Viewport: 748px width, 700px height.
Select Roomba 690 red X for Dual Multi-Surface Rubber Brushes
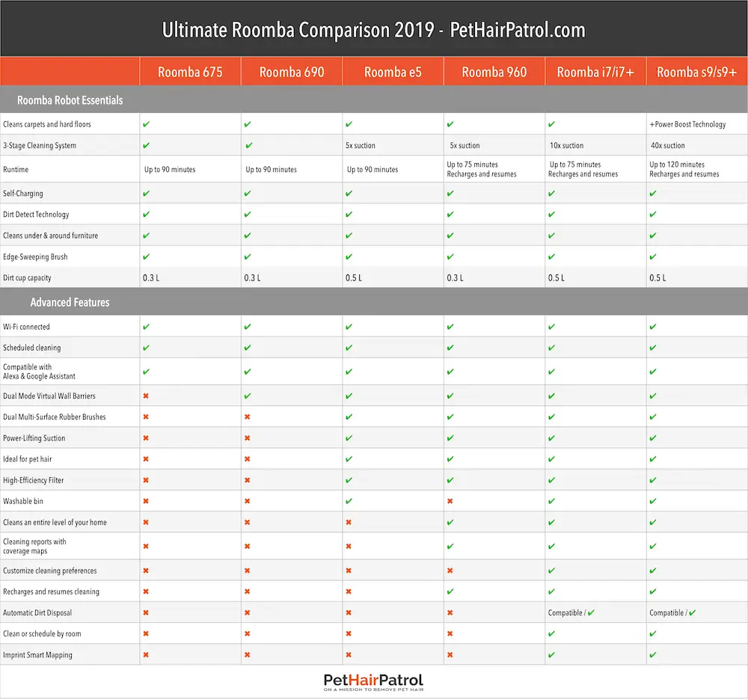pyautogui.click(x=247, y=417)
